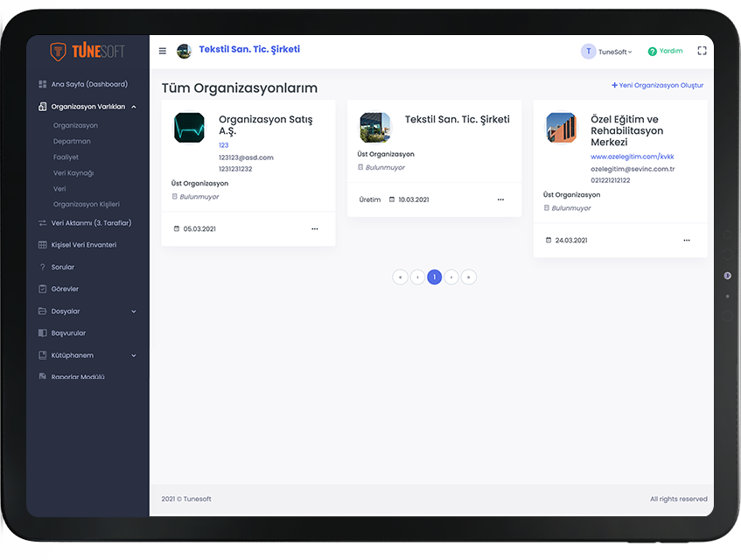Click the Veri Aktarımı transfer arrows icon
This screenshot has width=741, height=560.
click(43, 223)
